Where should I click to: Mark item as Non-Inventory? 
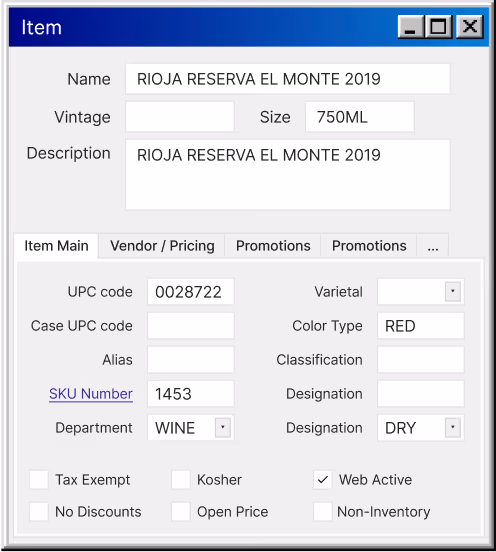[x=322, y=512]
